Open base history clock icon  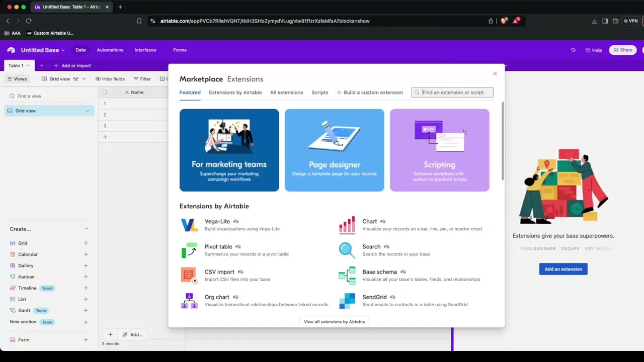(573, 50)
